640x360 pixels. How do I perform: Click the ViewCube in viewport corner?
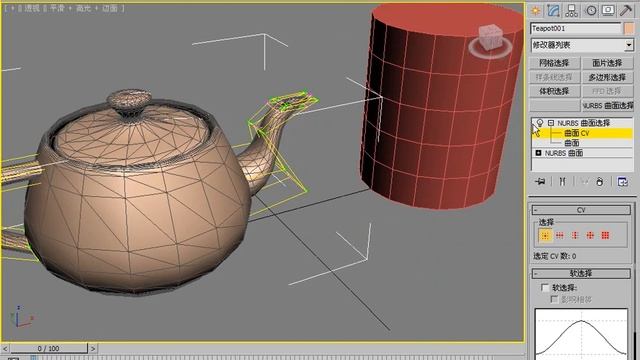point(490,40)
